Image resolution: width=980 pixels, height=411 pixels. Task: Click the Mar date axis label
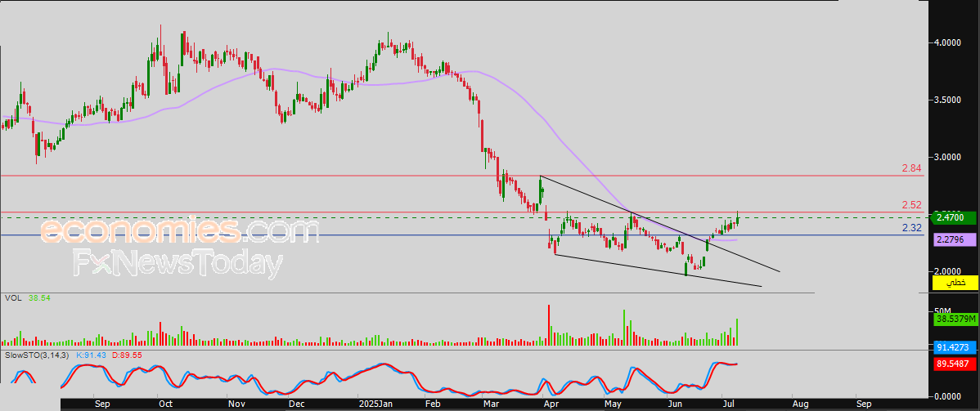tap(492, 404)
